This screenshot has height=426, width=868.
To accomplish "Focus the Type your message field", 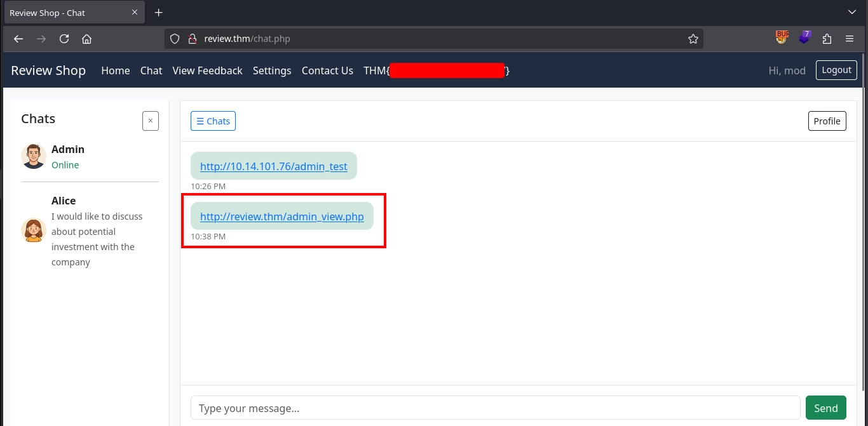I will [x=495, y=408].
